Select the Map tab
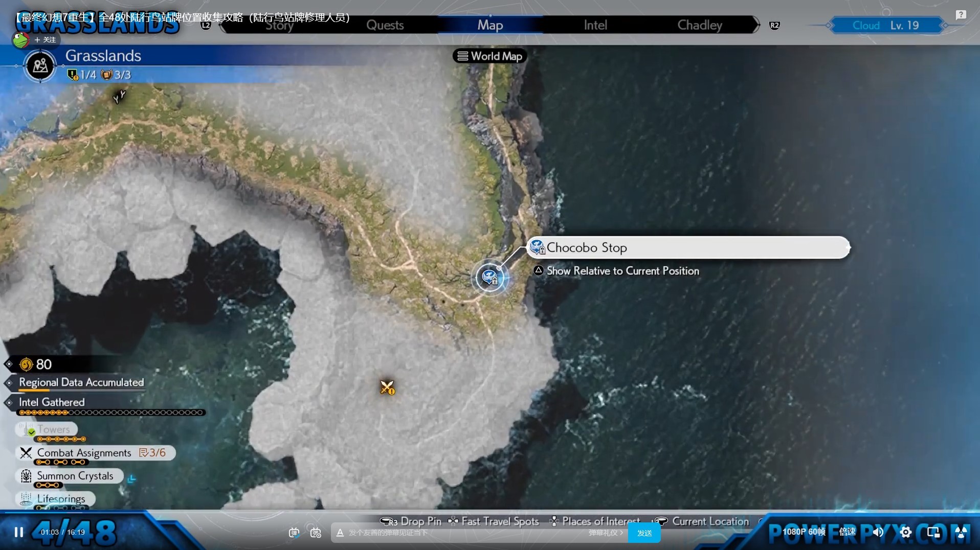 pos(490,25)
